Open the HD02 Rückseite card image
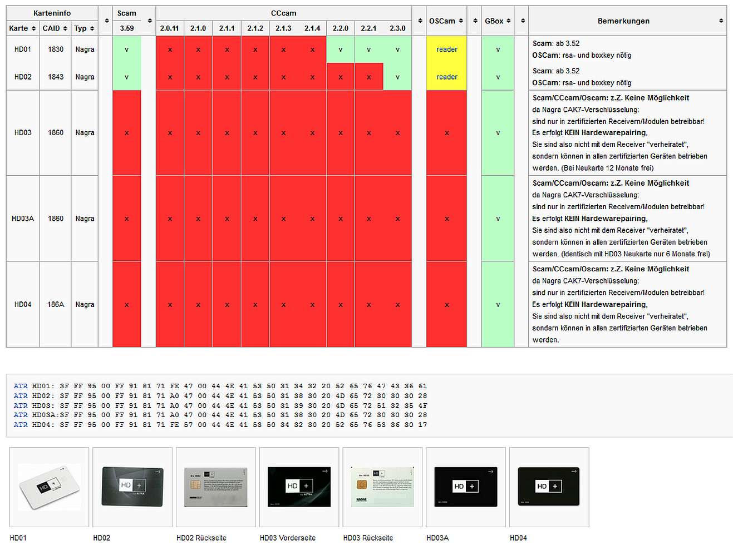 (215, 487)
